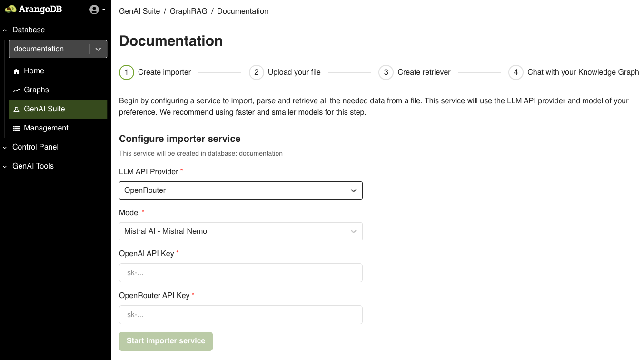Select GenAI Suite in the sidebar
This screenshot has width=644, height=360.
[x=58, y=109]
